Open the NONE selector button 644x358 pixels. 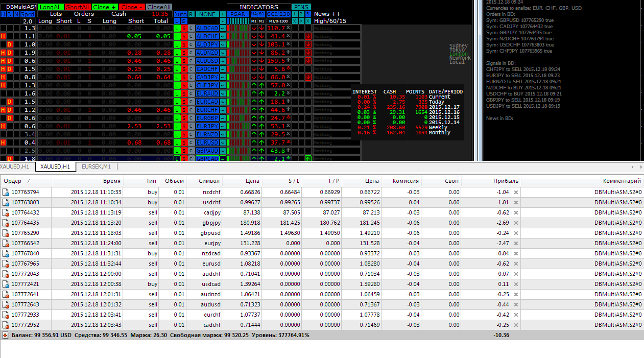(x=207, y=14)
